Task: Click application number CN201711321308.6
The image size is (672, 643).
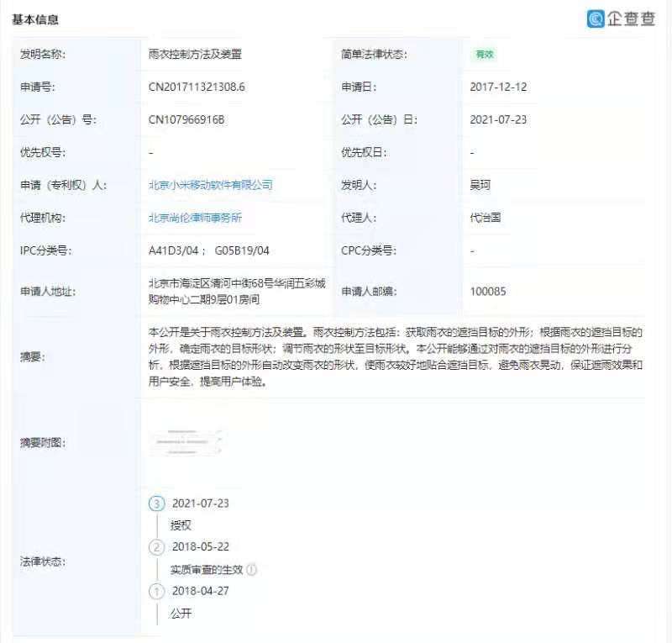Action: pos(197,87)
